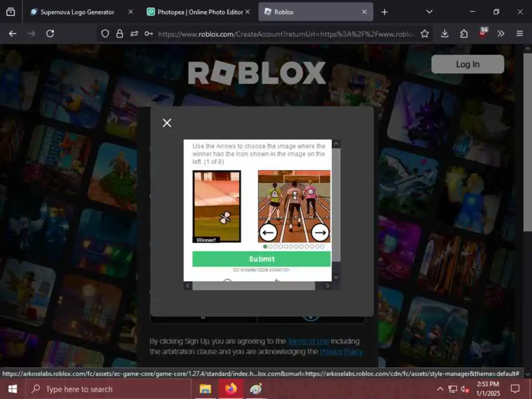Show site security padlock info
This screenshot has height=399, width=532.
pos(119,34)
